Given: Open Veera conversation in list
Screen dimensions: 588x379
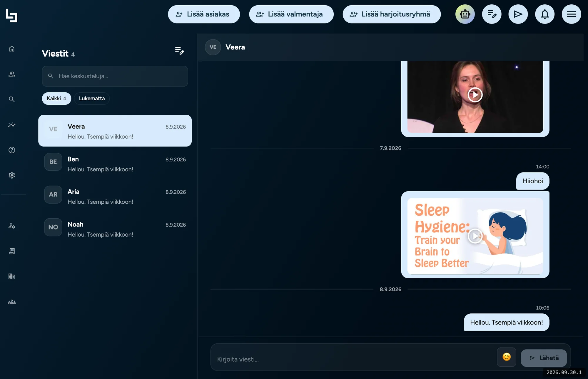Looking at the screenshot, I should [x=115, y=131].
